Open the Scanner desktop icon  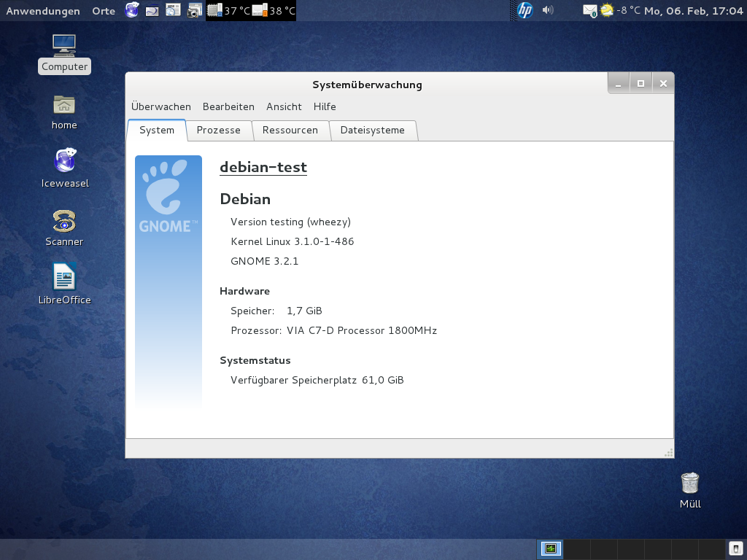click(x=64, y=220)
